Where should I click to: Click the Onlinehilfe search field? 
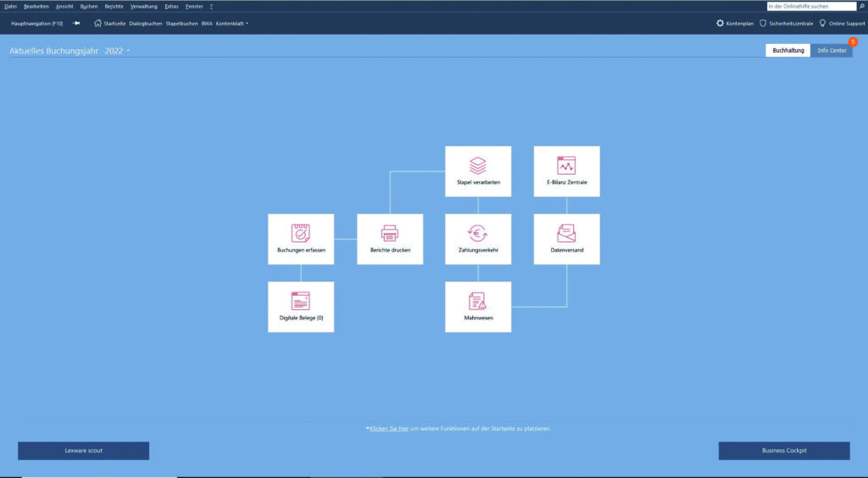click(810, 6)
